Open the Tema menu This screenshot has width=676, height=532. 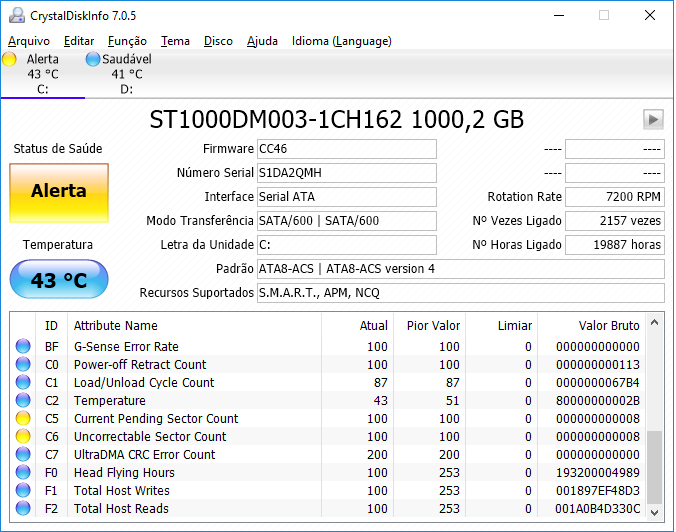tap(175, 41)
